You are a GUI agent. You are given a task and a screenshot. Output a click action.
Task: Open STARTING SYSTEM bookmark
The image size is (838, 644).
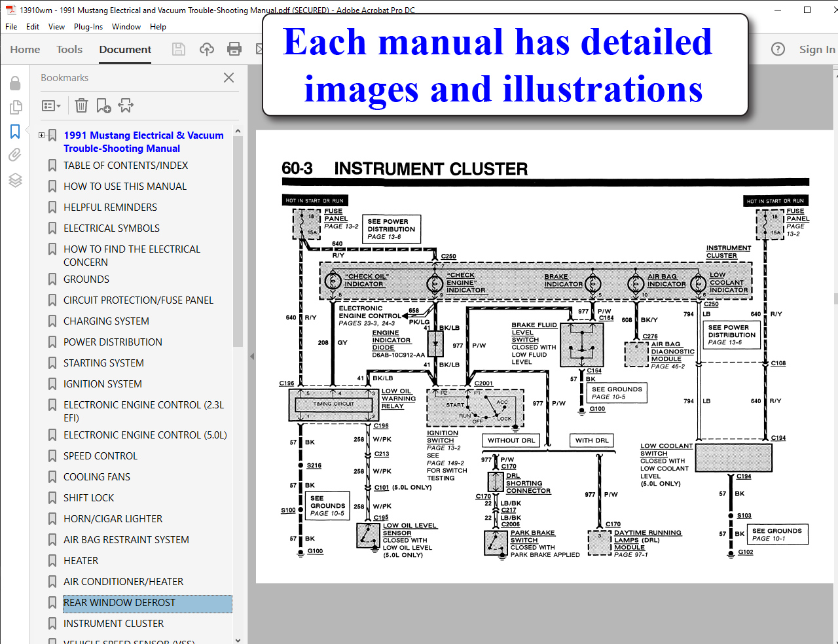(x=103, y=363)
